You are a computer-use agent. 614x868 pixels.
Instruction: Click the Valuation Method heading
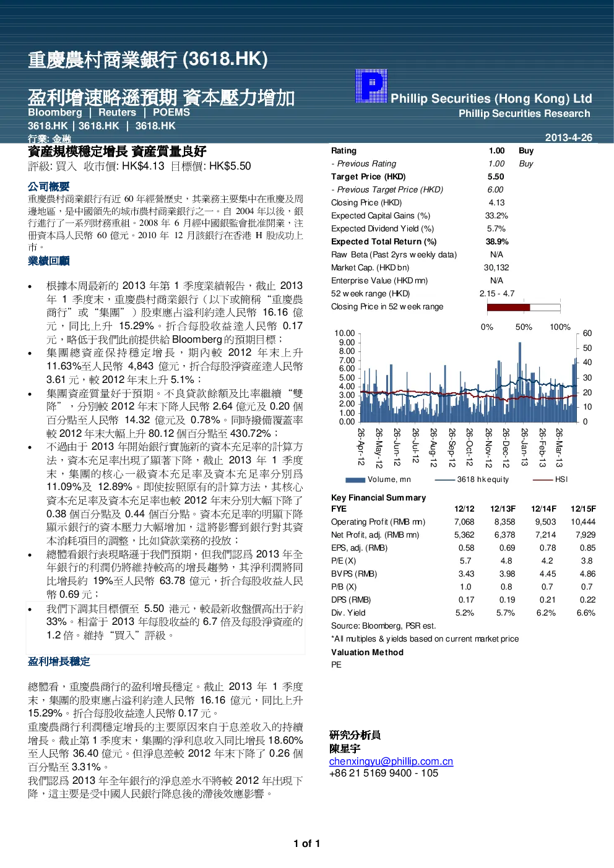point(367,653)
